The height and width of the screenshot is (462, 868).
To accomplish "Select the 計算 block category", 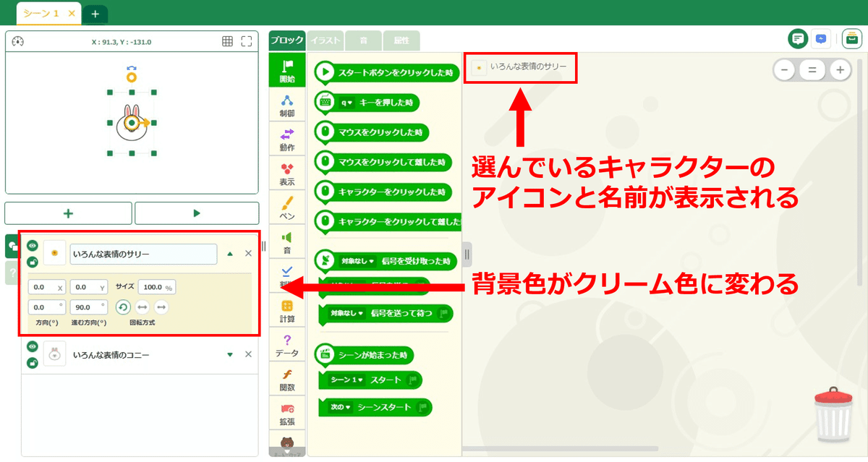I will [287, 311].
